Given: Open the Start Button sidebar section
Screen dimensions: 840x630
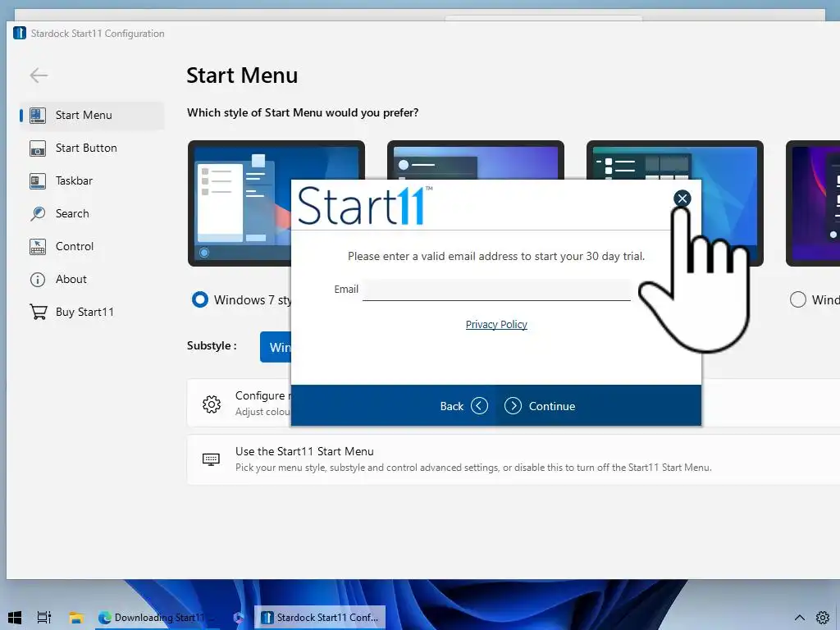Looking at the screenshot, I should tap(92, 148).
